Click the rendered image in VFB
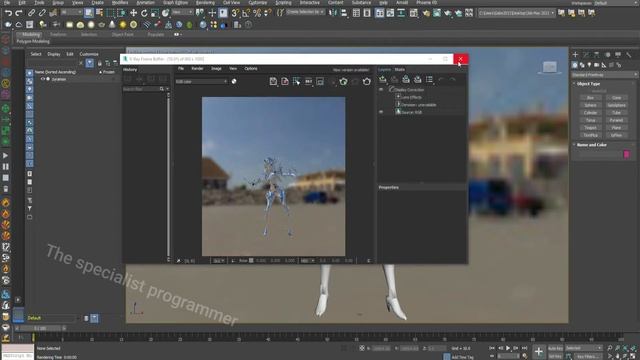Image resolution: width=640 pixels, height=360 pixels. click(x=273, y=176)
